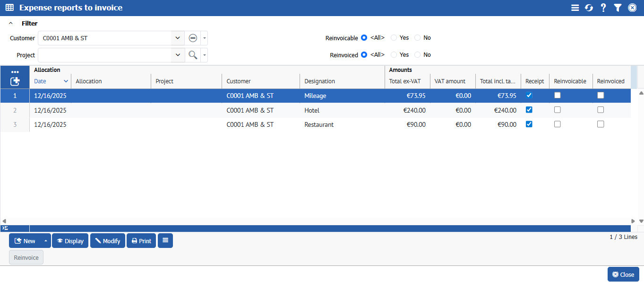Viewport: 644px width, 282px height.
Task: Open the New button arrow menu
Action: [46, 241]
